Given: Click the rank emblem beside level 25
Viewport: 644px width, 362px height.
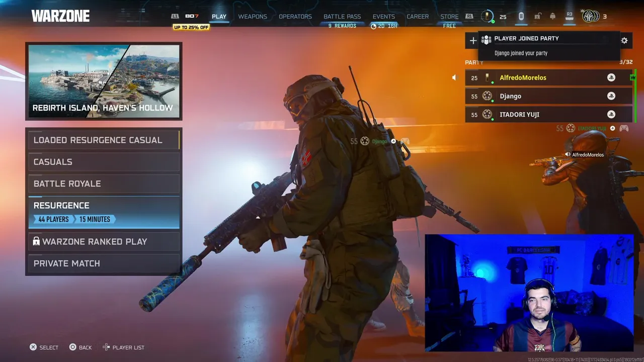Looking at the screenshot, I should tap(487, 16).
